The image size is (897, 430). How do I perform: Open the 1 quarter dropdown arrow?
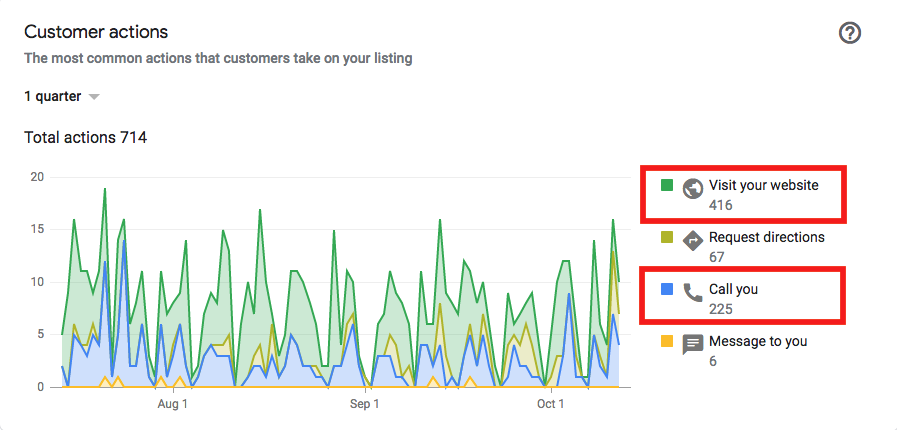[94, 97]
